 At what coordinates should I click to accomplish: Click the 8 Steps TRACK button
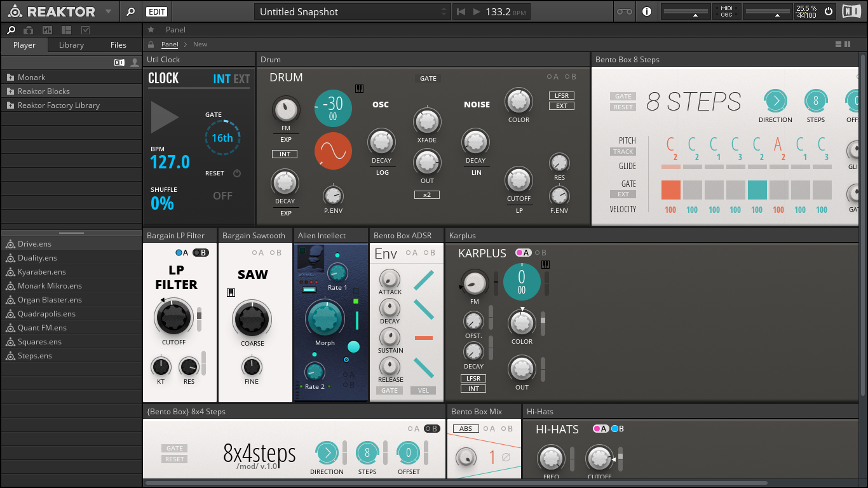tap(623, 151)
